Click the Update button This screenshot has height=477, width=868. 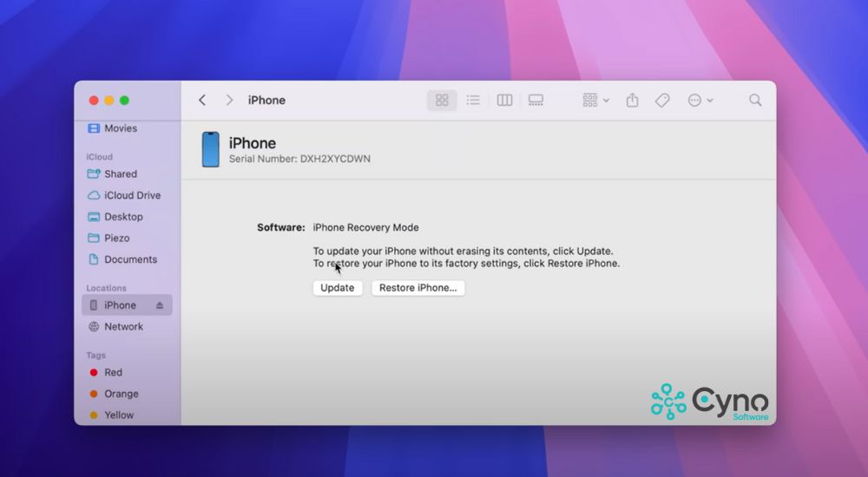tap(338, 288)
